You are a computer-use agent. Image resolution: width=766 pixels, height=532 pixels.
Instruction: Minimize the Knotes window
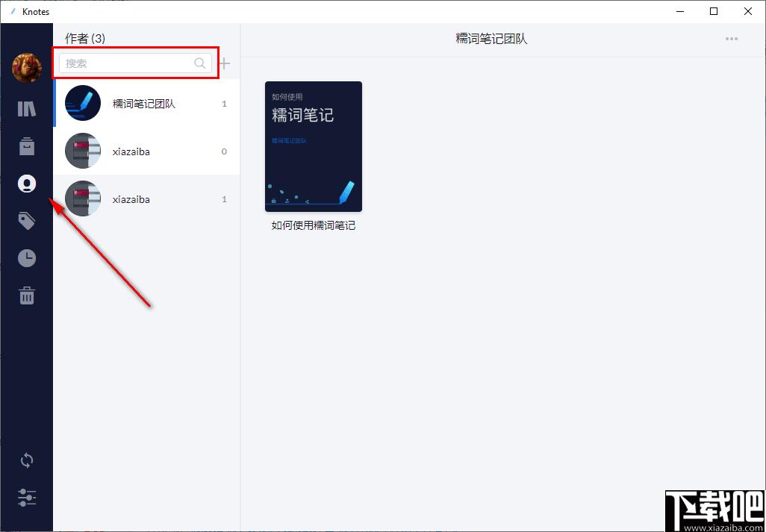[x=679, y=12]
